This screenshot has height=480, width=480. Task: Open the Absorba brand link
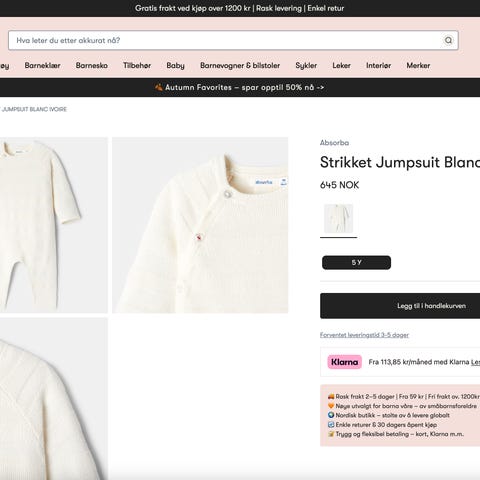[x=334, y=143]
